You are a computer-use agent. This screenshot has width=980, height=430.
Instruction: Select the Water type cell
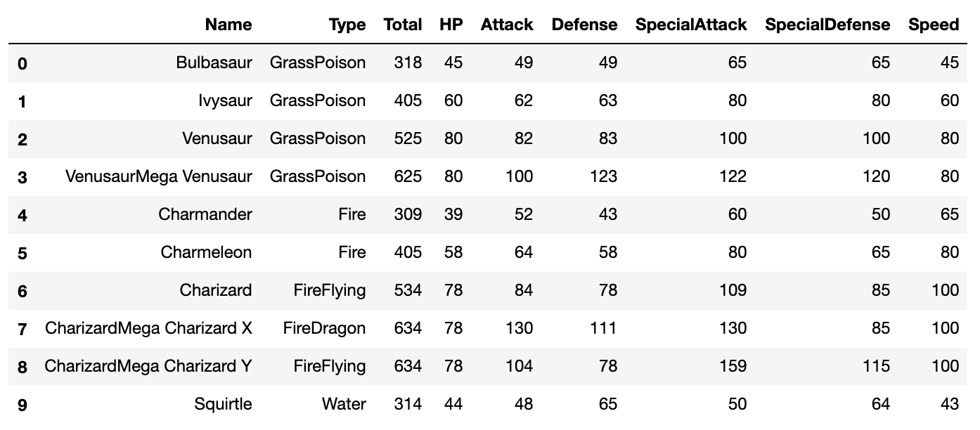click(x=344, y=404)
